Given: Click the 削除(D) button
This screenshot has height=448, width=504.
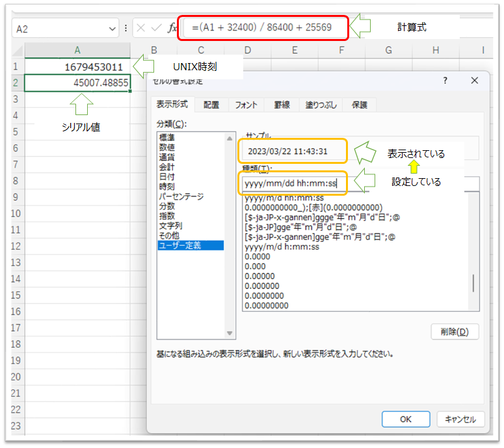Looking at the screenshot, I should coord(455,332).
